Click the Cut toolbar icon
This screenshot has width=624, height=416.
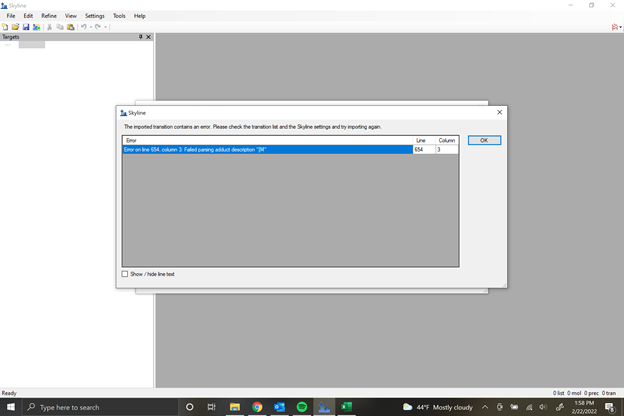tap(49, 27)
